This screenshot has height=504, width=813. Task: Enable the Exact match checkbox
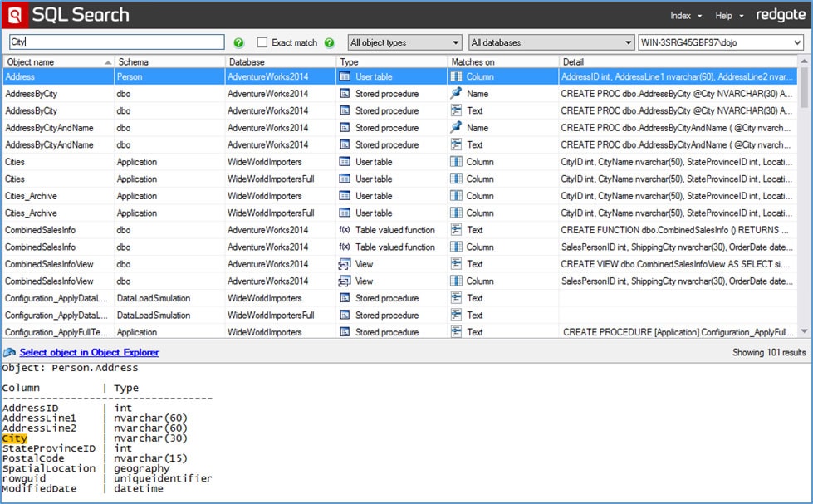tap(262, 42)
